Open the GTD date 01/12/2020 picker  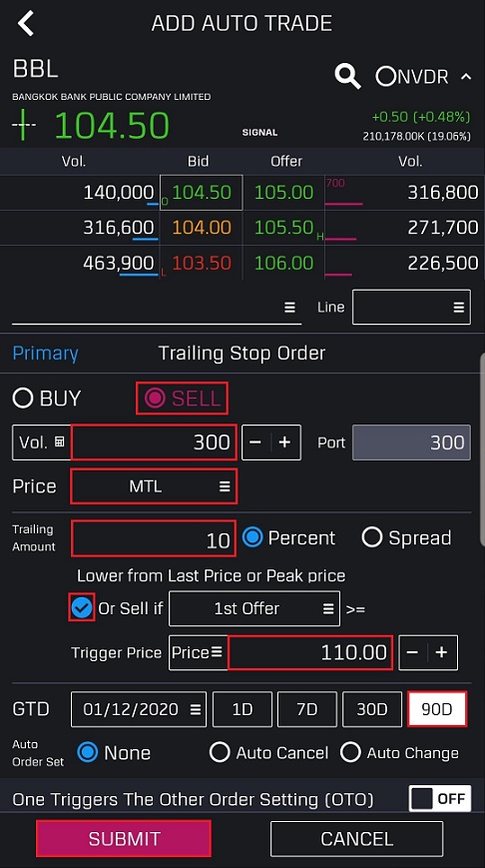point(139,709)
